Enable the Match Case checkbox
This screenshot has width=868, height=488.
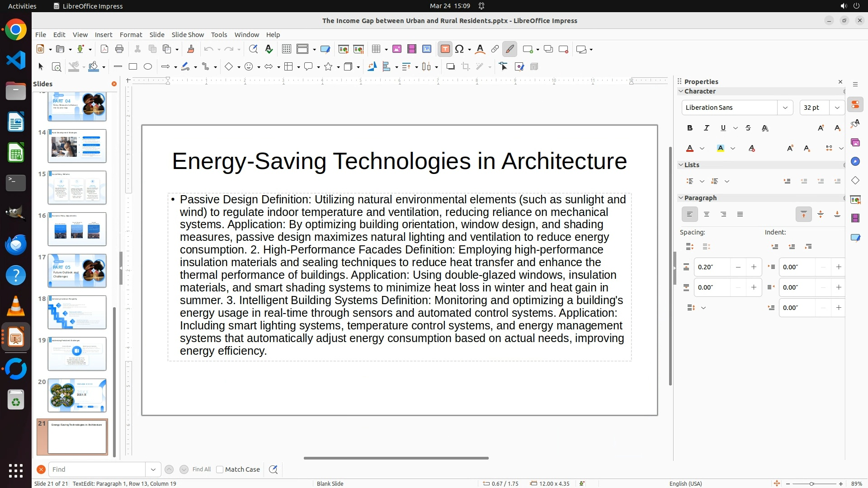pyautogui.click(x=220, y=469)
